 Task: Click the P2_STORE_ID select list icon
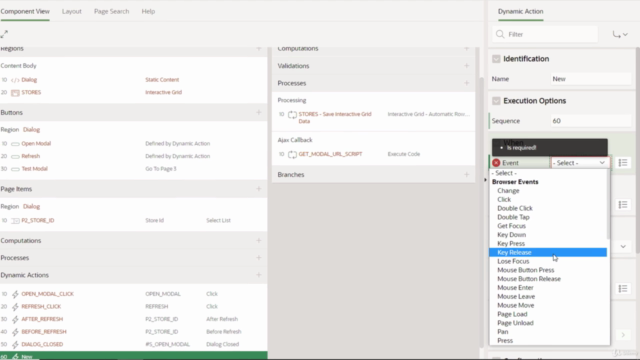pos(15,221)
